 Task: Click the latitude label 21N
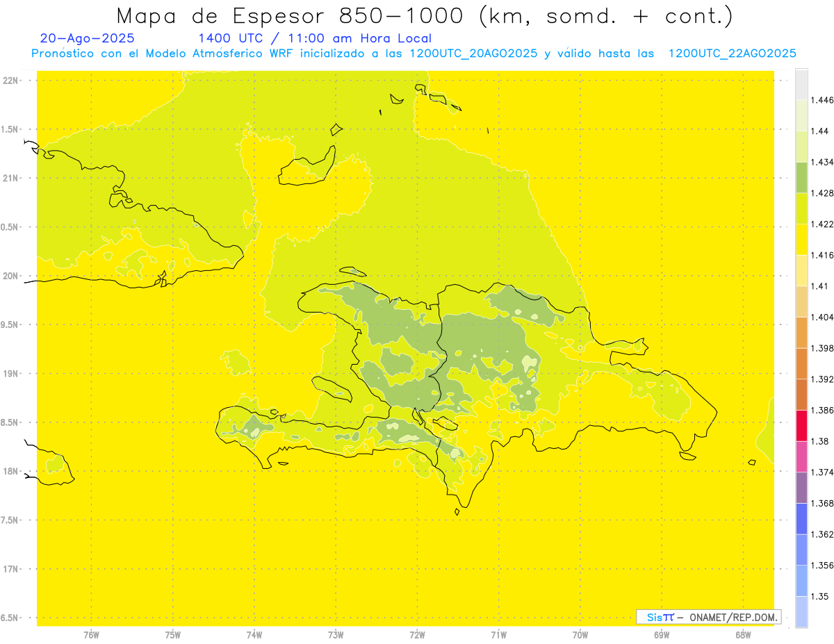click(12, 178)
